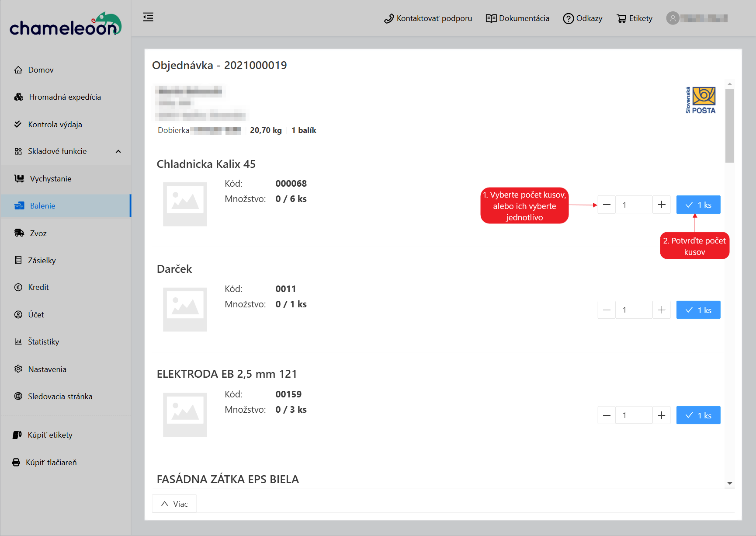Image resolution: width=756 pixels, height=536 pixels.
Task: Collapse the sidebar with the menu fold icon
Action: click(x=148, y=17)
